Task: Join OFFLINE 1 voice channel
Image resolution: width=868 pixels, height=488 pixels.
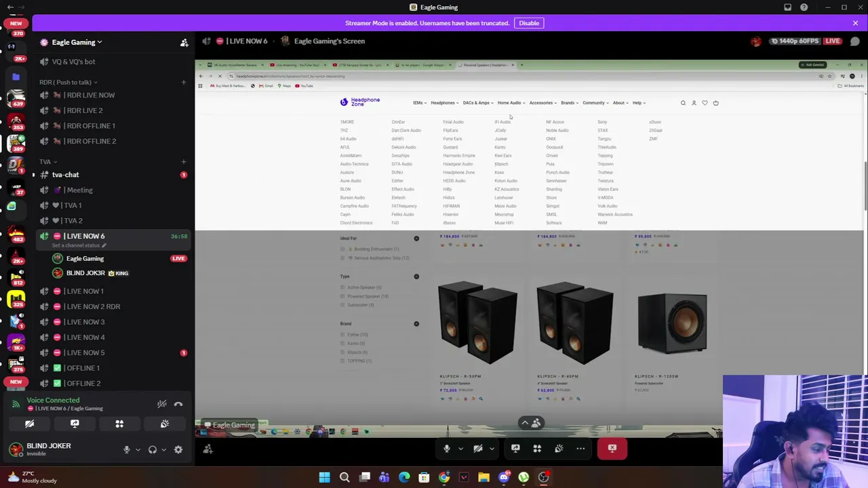Action: pyautogui.click(x=113, y=368)
